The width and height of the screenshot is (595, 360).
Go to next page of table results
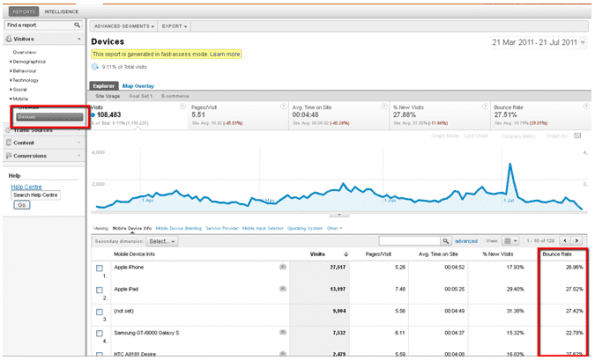[577, 241]
